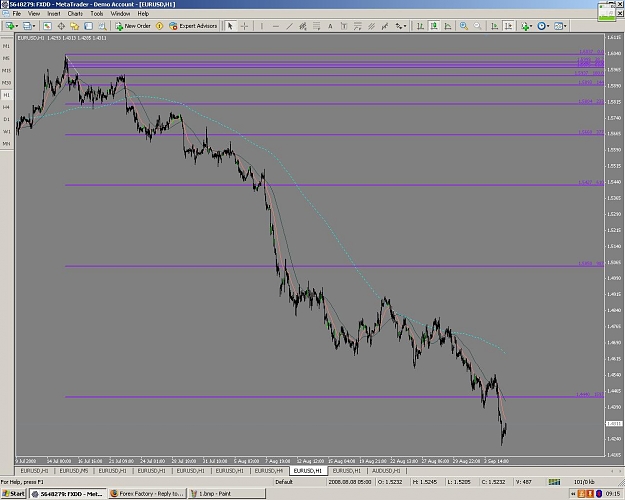Switch to the EURUSD,H4 chart tab
Viewport: 625px width, 500px height.
point(269,471)
